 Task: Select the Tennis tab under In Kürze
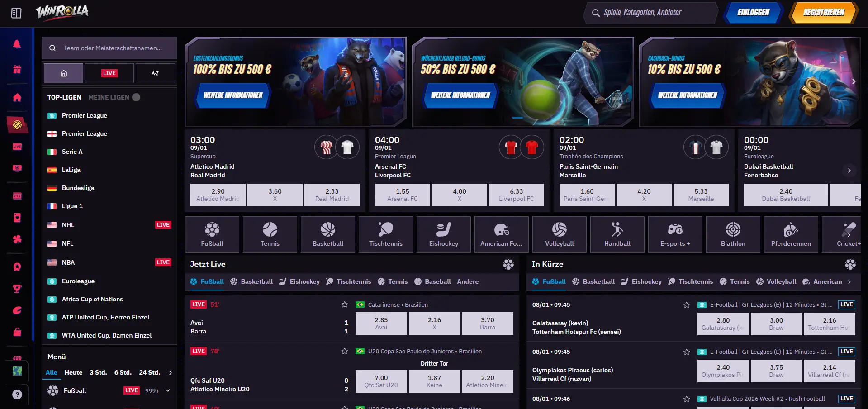[735, 281]
